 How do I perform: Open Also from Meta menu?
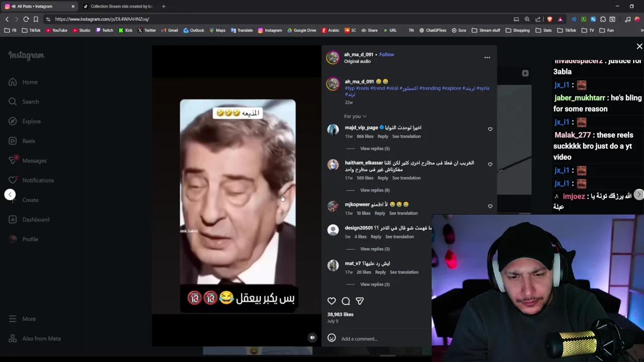pos(35,338)
